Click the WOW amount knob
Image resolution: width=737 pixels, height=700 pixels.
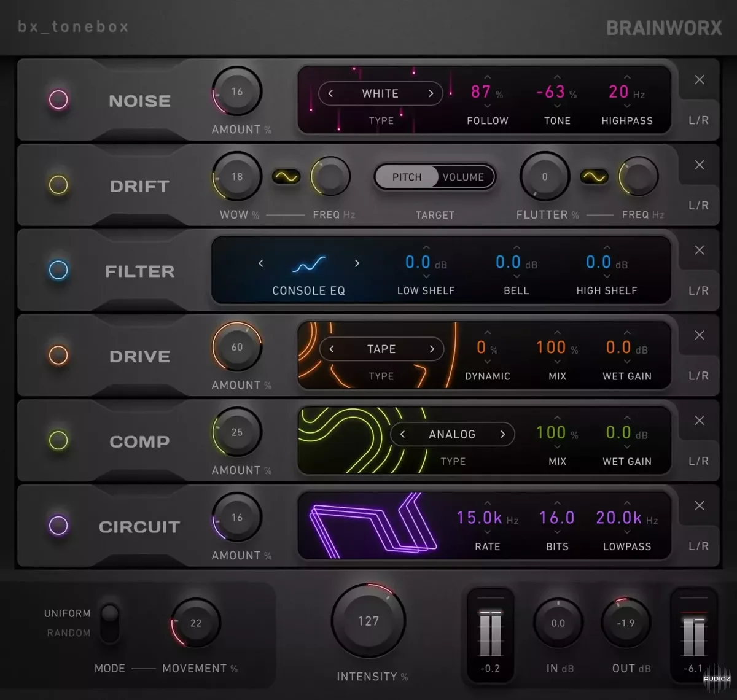[237, 176]
